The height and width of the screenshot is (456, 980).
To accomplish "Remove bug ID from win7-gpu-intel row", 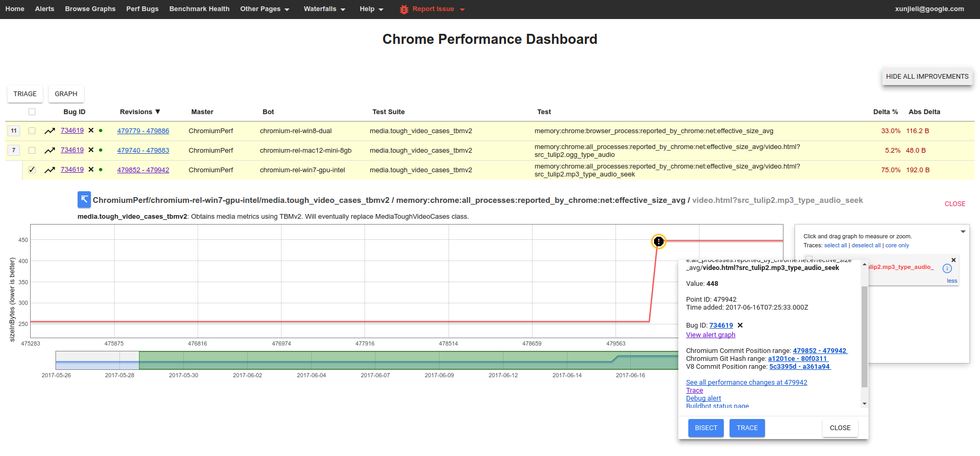I will (91, 170).
